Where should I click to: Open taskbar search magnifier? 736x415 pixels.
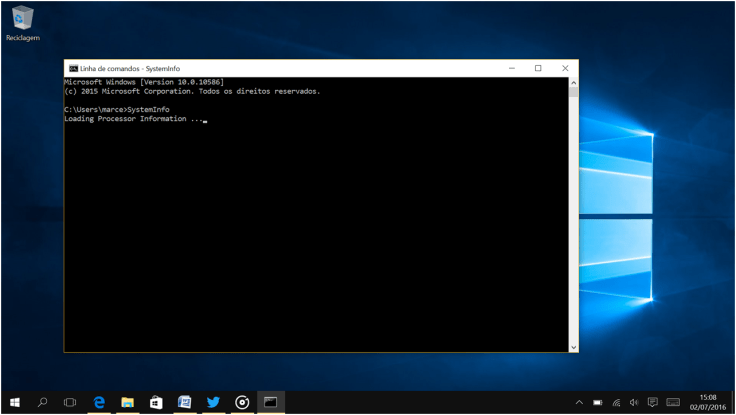point(42,402)
